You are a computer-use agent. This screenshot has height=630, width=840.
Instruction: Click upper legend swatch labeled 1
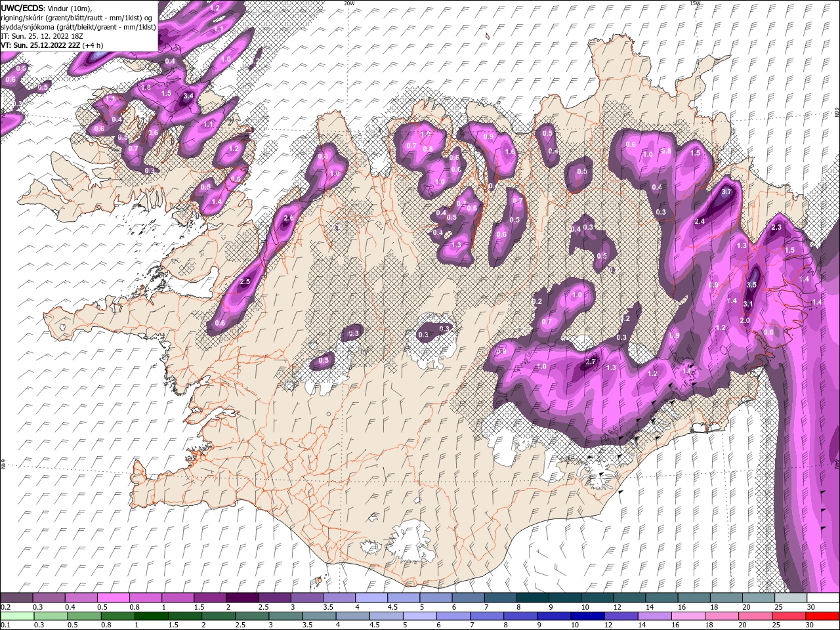[x=177, y=598]
